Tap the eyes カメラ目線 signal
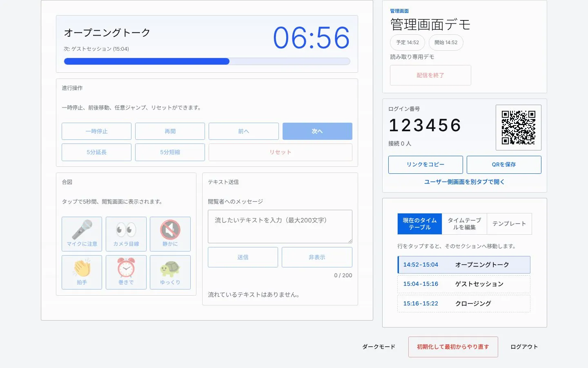Viewport: 588px width, 368px height. click(x=126, y=234)
